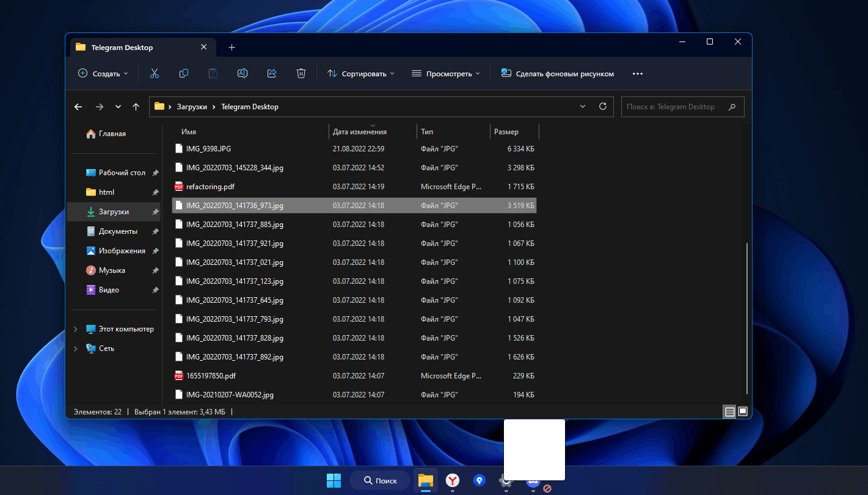This screenshot has height=495, width=868.
Task: Open Загрузки in the sidebar
Action: (114, 212)
